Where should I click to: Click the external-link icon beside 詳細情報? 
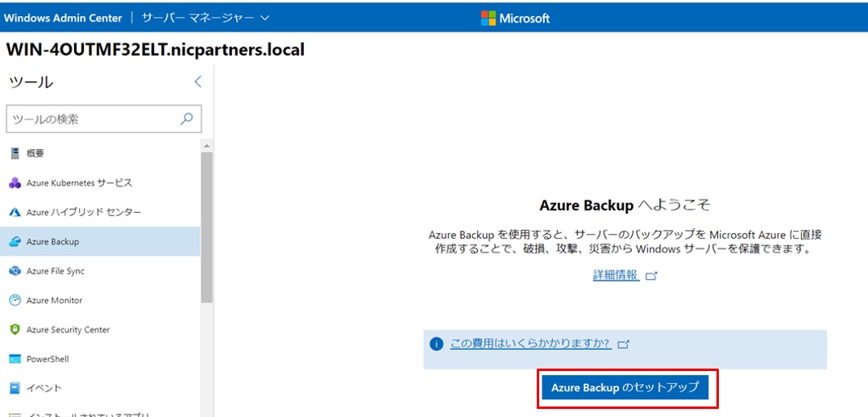tap(651, 276)
